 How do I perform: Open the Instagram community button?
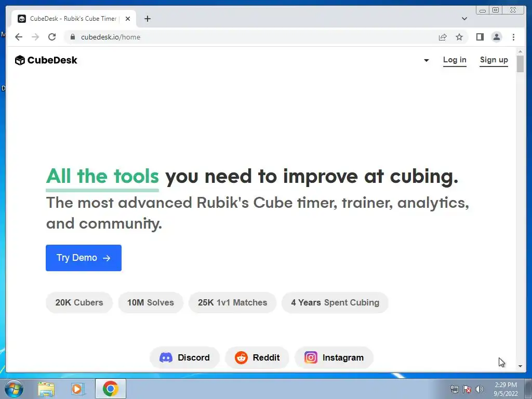(334, 357)
